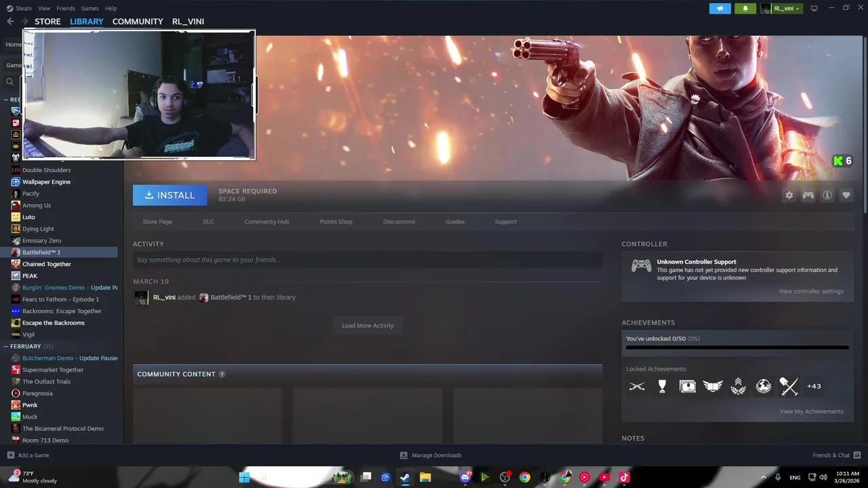Viewport: 868px width, 488px height.
Task: Click the Supermarket Together game icon
Action: point(16,370)
